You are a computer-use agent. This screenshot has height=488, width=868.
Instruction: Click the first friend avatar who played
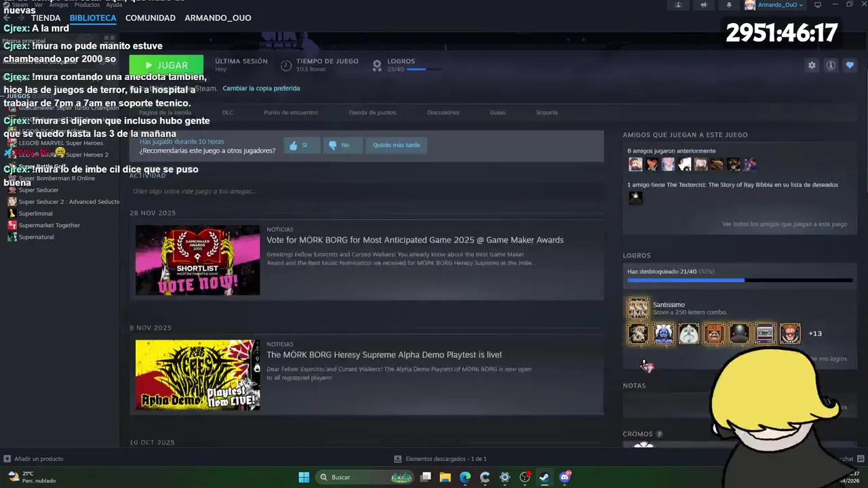point(635,164)
